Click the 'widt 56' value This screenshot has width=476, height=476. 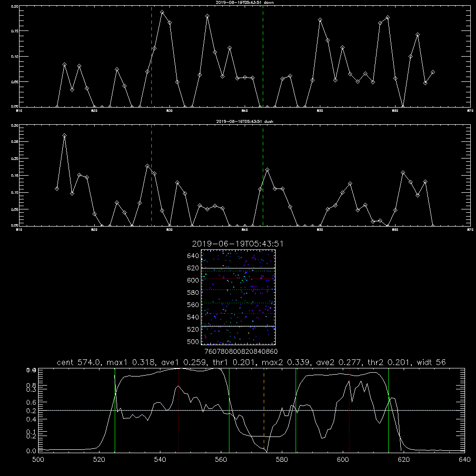(431, 362)
